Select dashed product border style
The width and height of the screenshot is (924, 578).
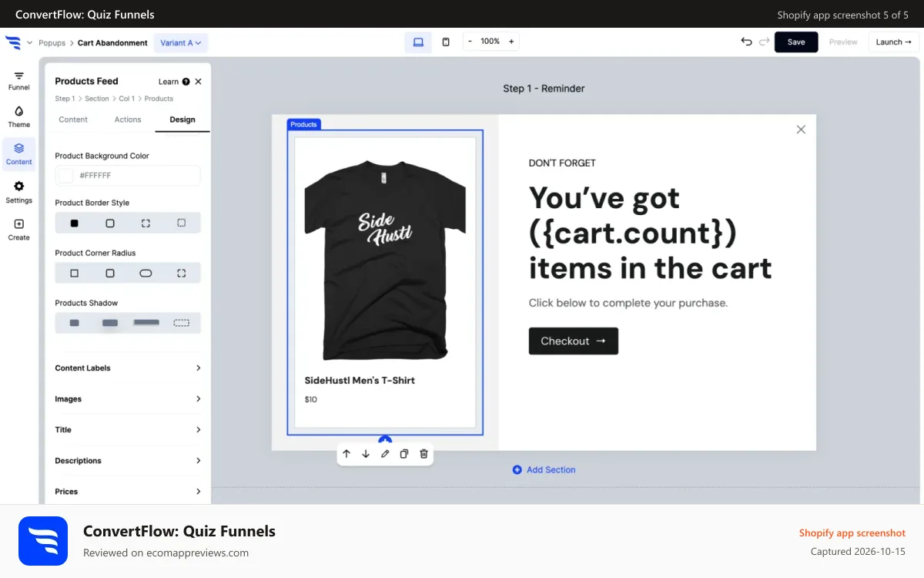click(x=146, y=223)
